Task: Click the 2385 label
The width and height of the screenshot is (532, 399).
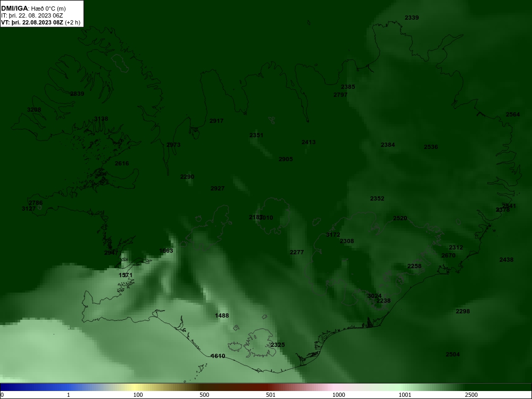Action: pyautogui.click(x=348, y=87)
